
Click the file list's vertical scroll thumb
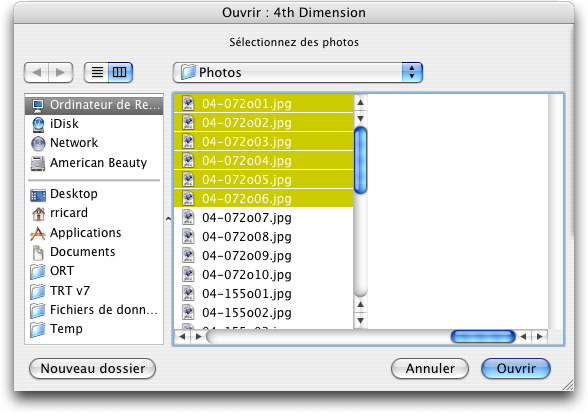[360, 160]
